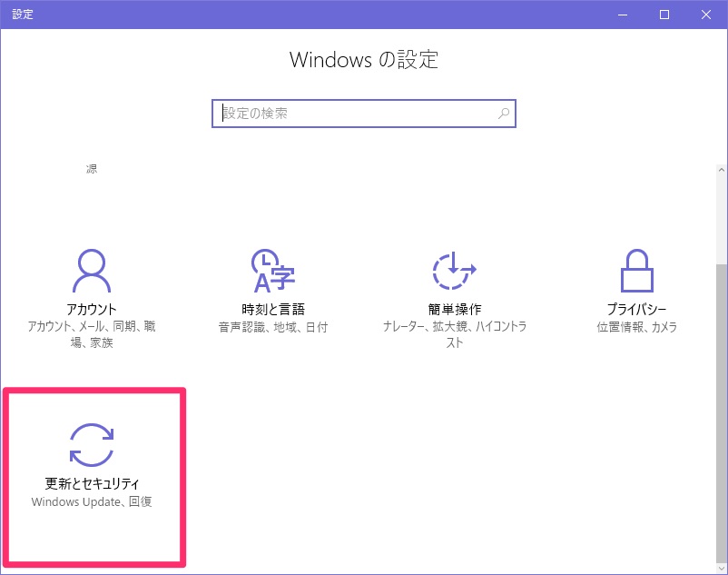
Task: Click '位置情報、カメラ' description text
Action: [636, 327]
